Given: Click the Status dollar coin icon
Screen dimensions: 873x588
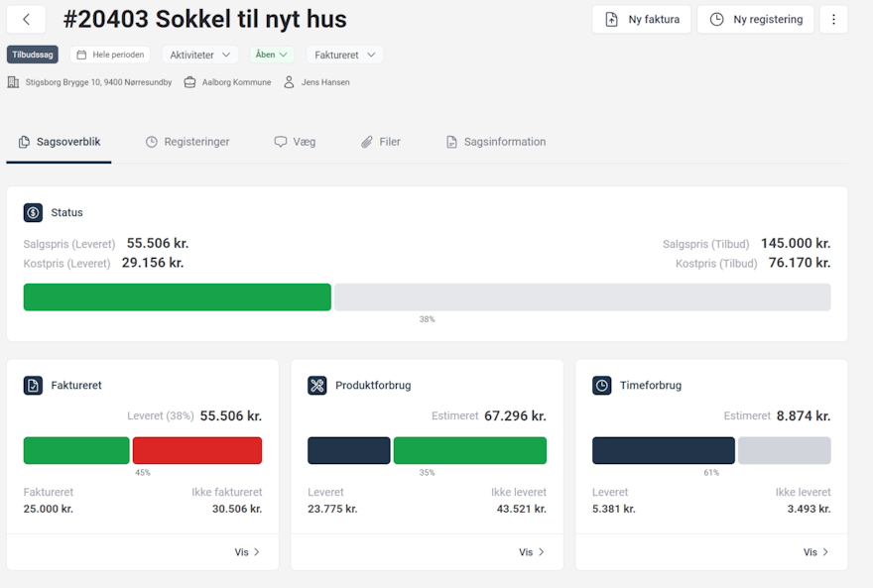Looking at the screenshot, I should tap(33, 212).
